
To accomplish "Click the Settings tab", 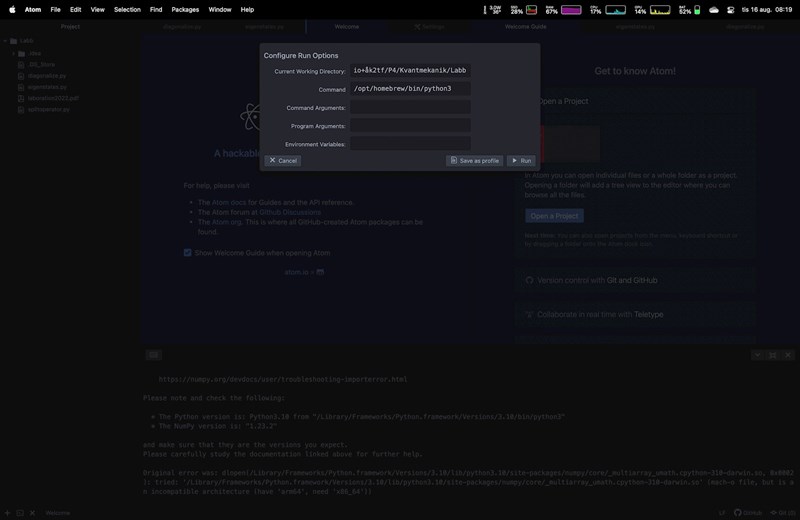I will 431,27.
